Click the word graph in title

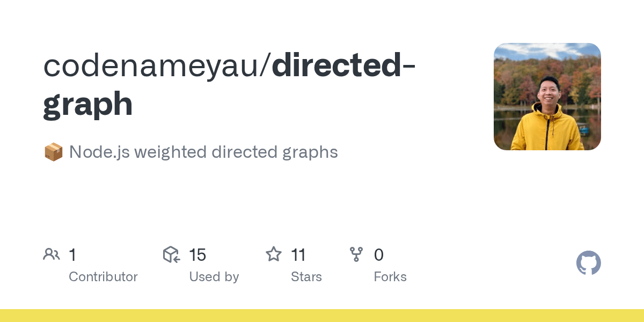[x=88, y=105]
